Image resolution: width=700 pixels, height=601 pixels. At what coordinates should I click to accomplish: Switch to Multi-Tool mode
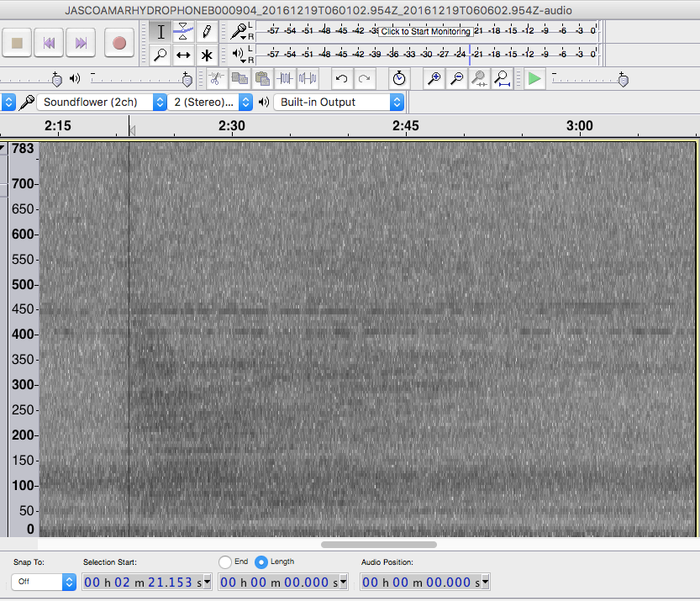207,55
